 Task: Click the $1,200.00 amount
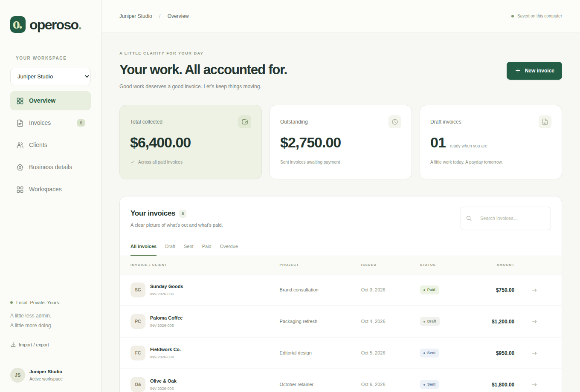click(503, 322)
